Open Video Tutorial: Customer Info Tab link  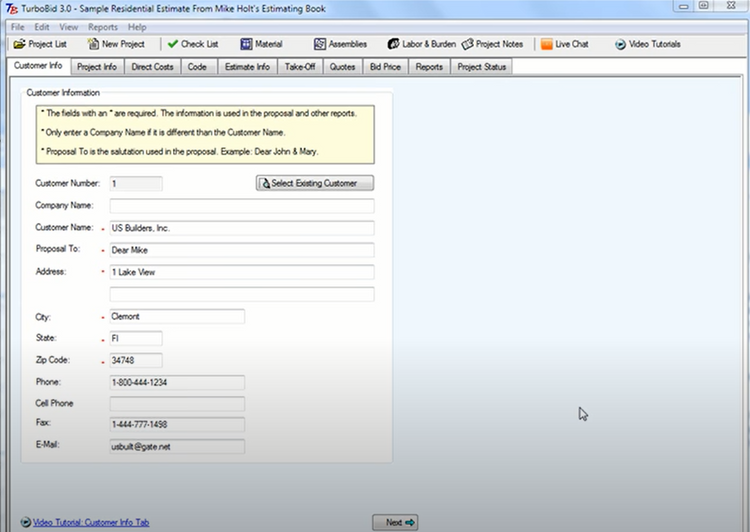click(x=91, y=522)
